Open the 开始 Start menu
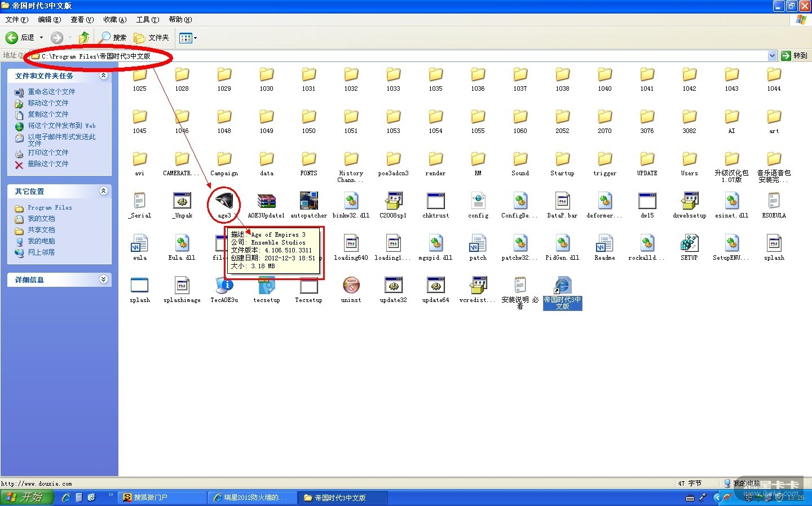812x506 pixels. pyautogui.click(x=27, y=498)
